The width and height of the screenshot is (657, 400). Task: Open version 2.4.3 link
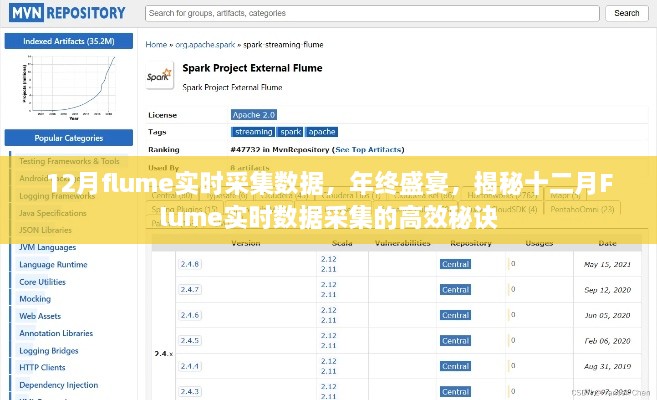[x=190, y=392]
